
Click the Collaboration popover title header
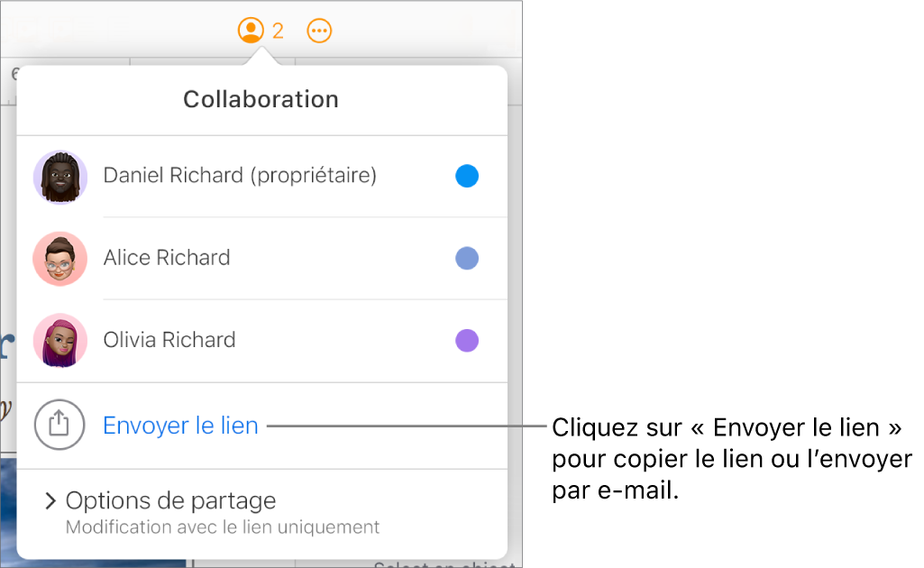click(261, 99)
